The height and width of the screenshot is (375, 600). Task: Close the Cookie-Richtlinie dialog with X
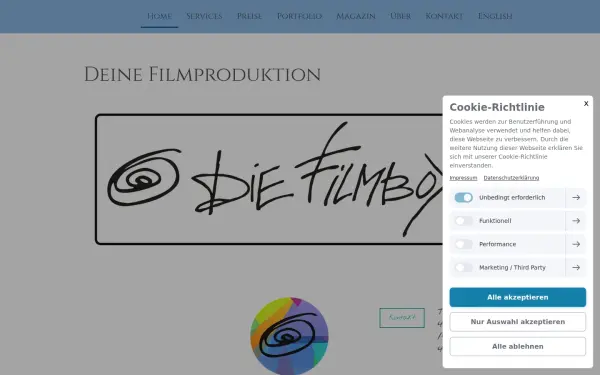[x=586, y=104]
